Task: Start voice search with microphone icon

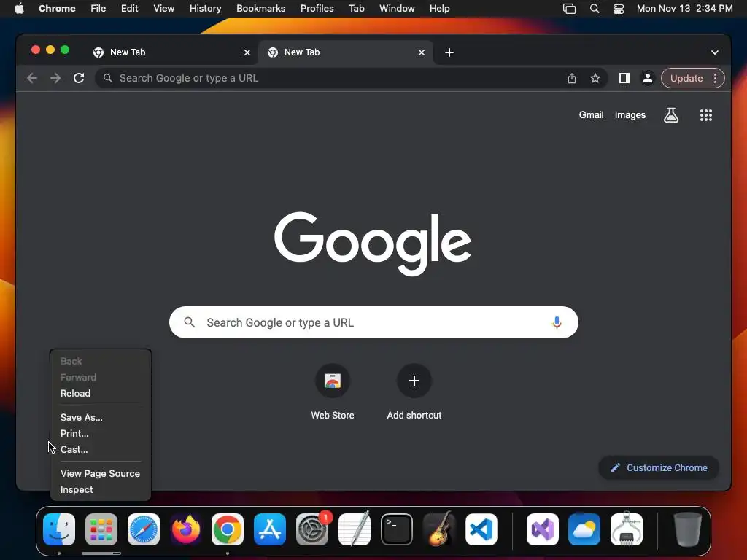Action: click(557, 322)
